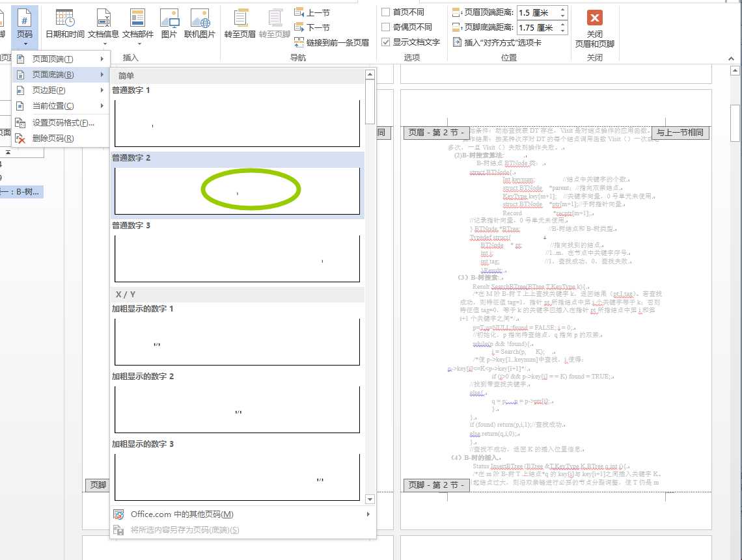Open 页面顶端 submenu

click(61, 59)
